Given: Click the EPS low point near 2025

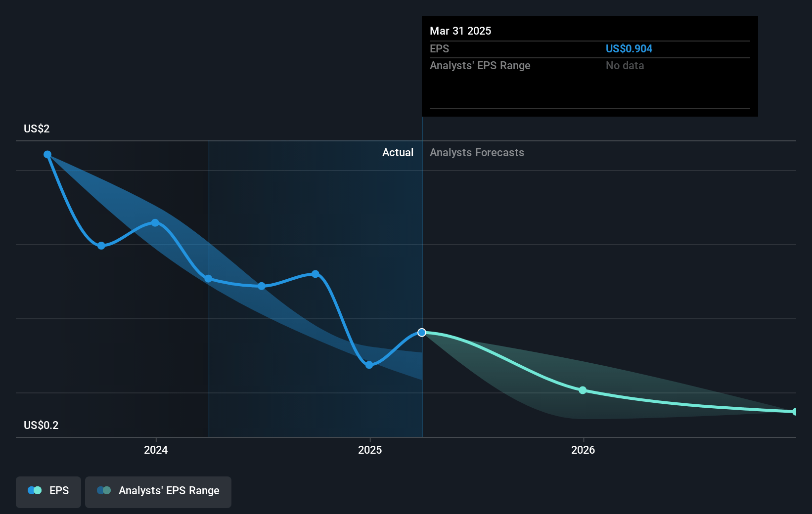Looking at the screenshot, I should point(369,365).
